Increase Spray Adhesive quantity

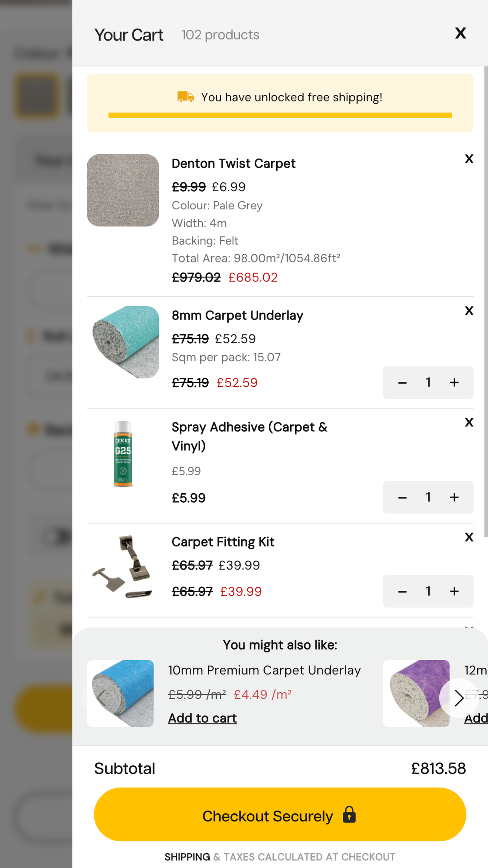454,497
